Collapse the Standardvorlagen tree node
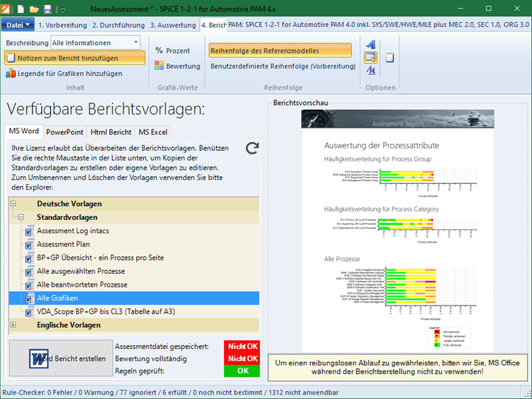 tap(21, 217)
